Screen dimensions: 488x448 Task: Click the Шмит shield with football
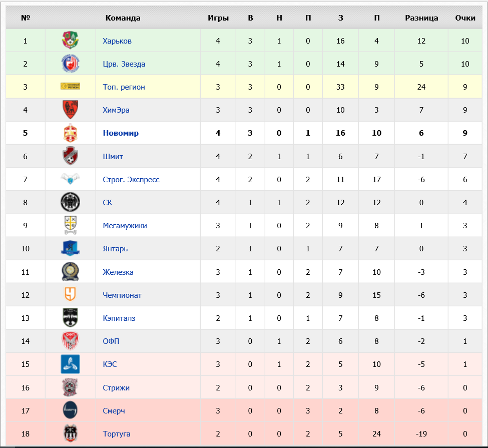point(71,156)
